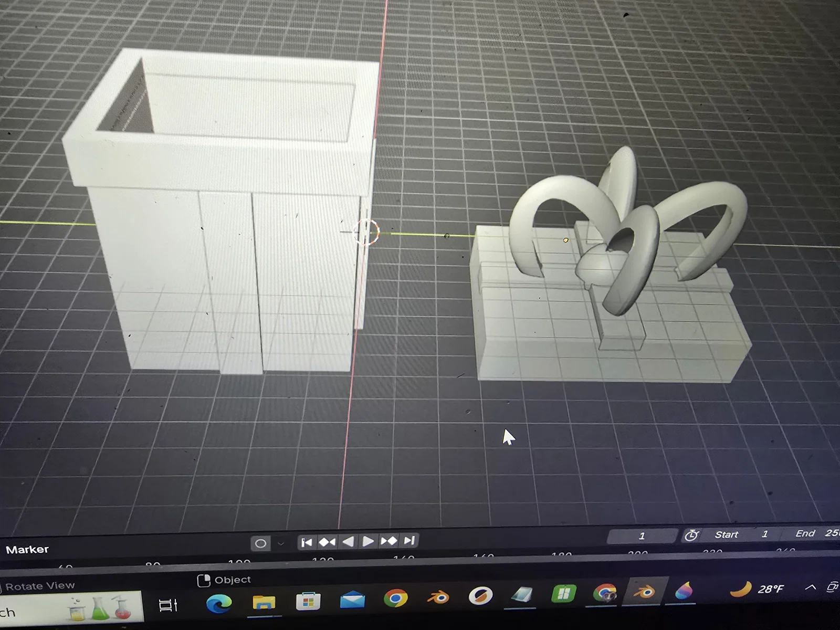
Task: Toggle the preview range clock button
Action: [x=691, y=535]
